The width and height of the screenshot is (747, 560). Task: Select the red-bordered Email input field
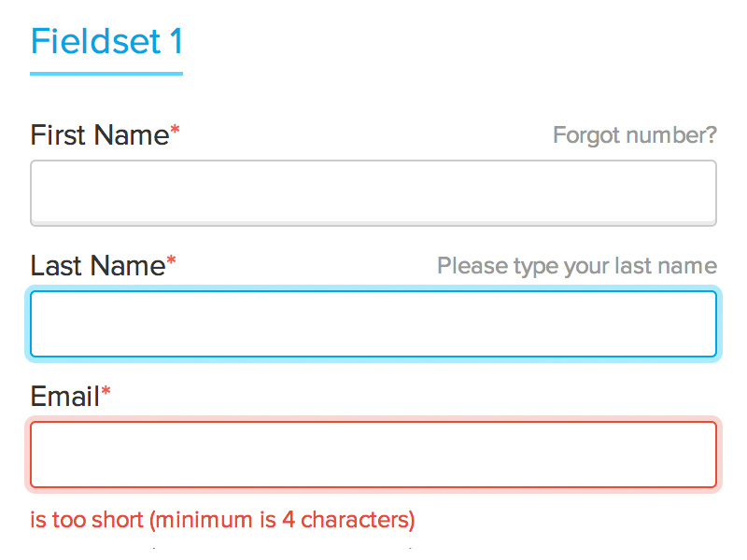373,455
